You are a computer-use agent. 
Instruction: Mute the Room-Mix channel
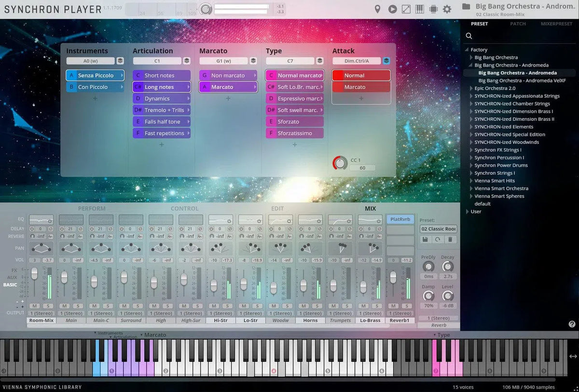pos(35,306)
